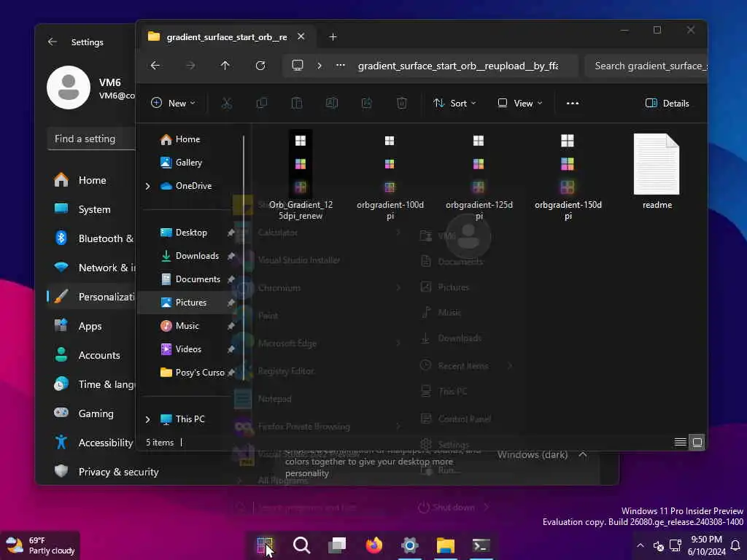This screenshot has width=747, height=560.
Task: Open the View layout dropdown
Action: [520, 104]
